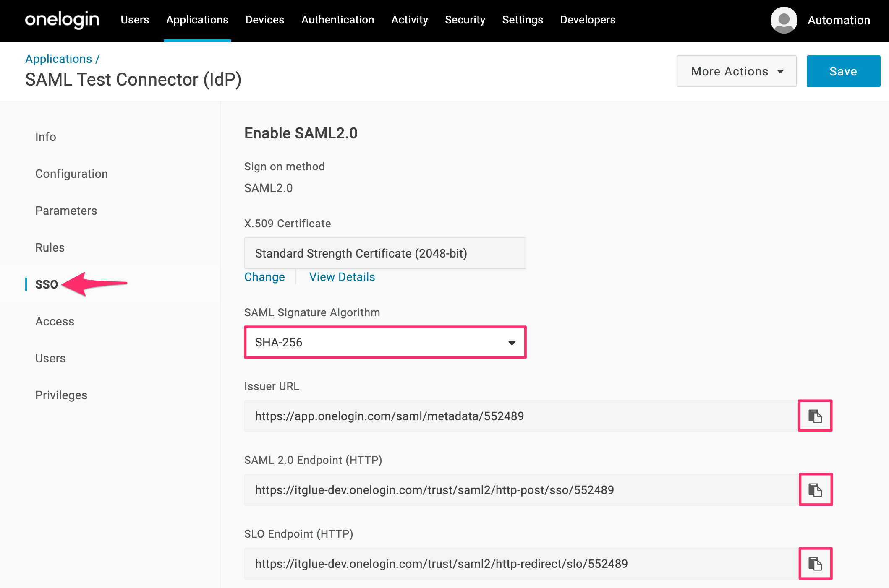Viewport: 889px width, 588px height.
Task: Open the Privileges sidebar tab
Action: (x=61, y=395)
